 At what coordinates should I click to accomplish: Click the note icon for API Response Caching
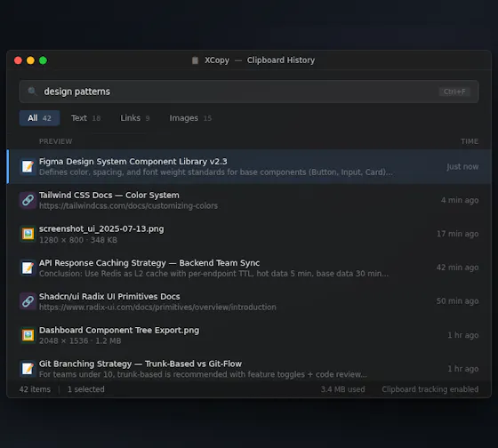(28, 268)
